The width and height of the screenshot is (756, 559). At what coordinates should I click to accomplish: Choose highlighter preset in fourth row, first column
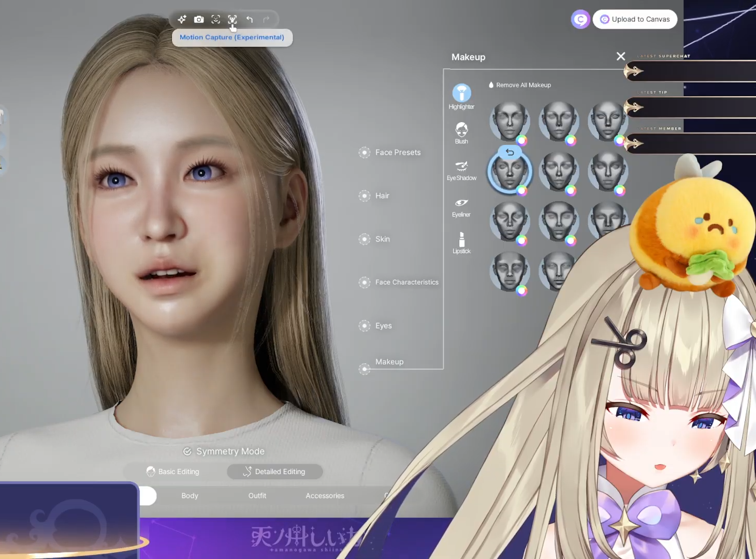coord(510,271)
